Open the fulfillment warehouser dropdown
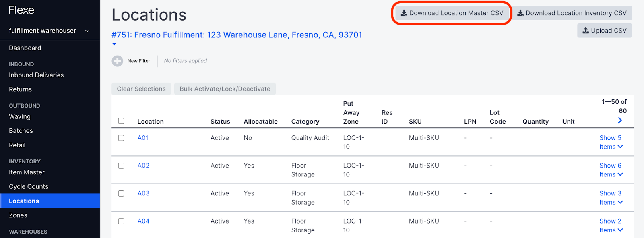 pos(50,31)
